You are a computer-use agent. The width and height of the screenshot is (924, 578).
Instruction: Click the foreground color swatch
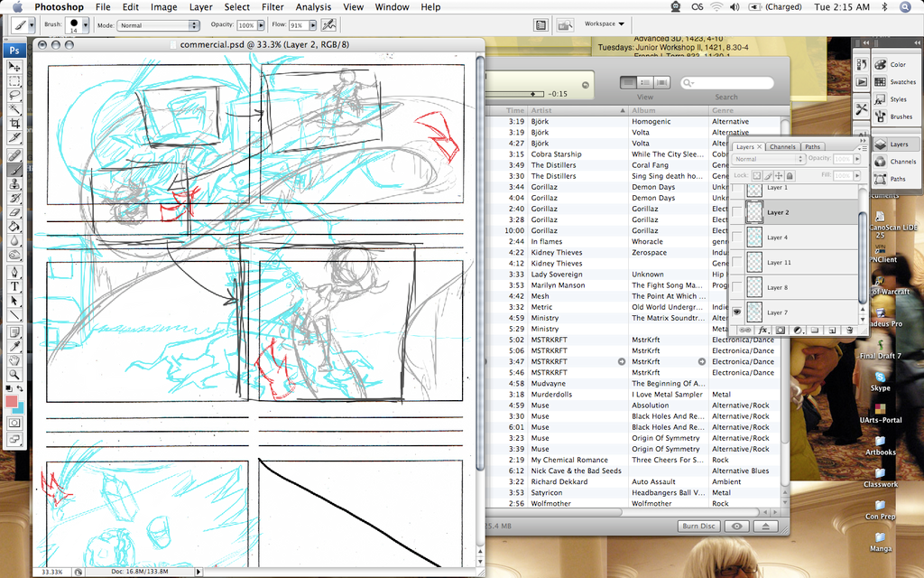click(12, 402)
